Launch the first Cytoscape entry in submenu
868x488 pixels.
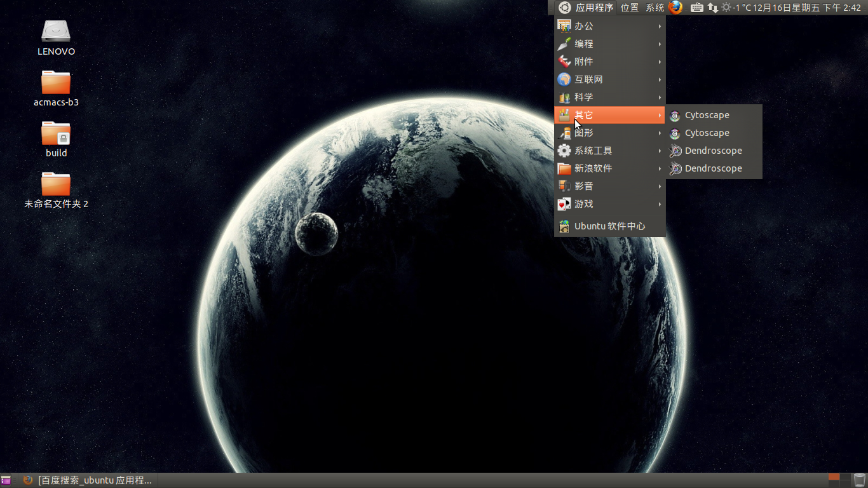click(714, 115)
